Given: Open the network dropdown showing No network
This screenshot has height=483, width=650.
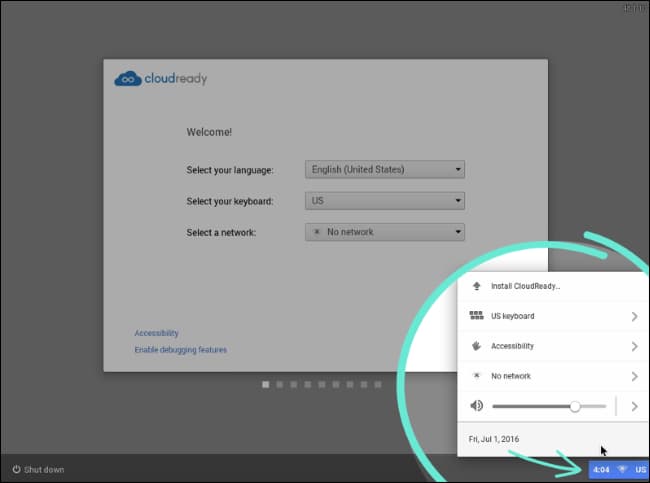Looking at the screenshot, I should [x=385, y=232].
